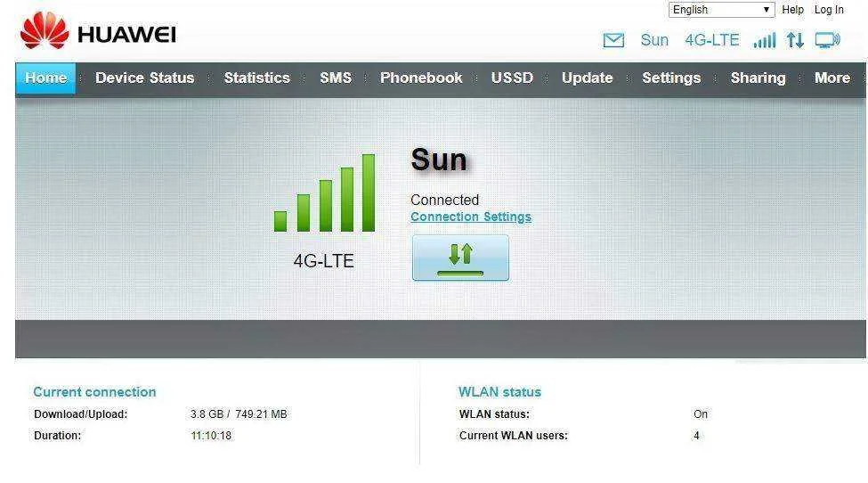Open the More tab
This screenshot has width=868, height=483.
[832, 78]
